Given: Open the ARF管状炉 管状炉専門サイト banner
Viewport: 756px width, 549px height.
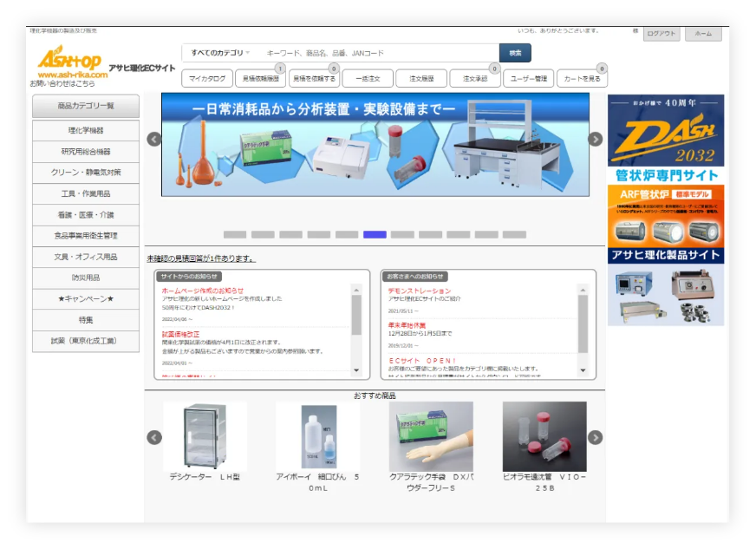Looking at the screenshot, I should coord(666,207).
